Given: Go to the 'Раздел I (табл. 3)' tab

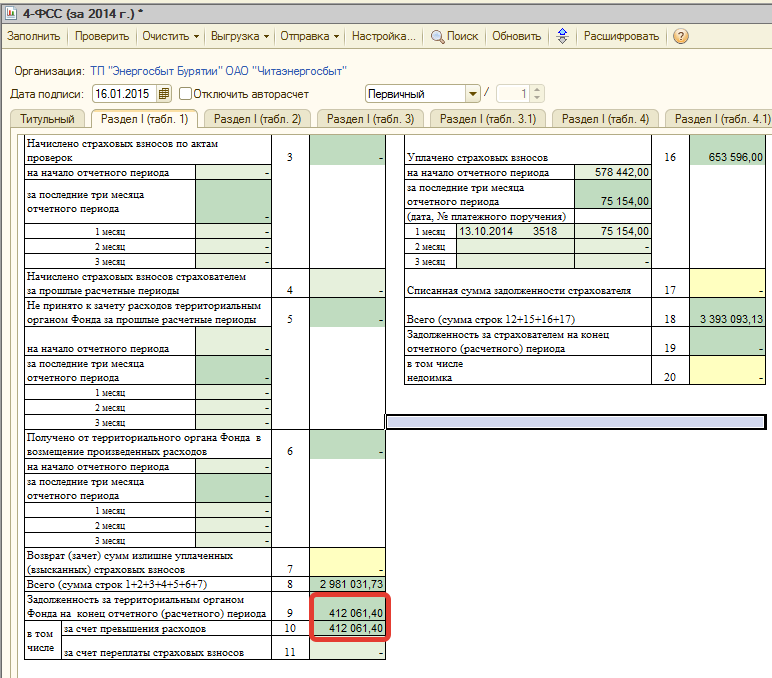Looking at the screenshot, I should (370, 119).
